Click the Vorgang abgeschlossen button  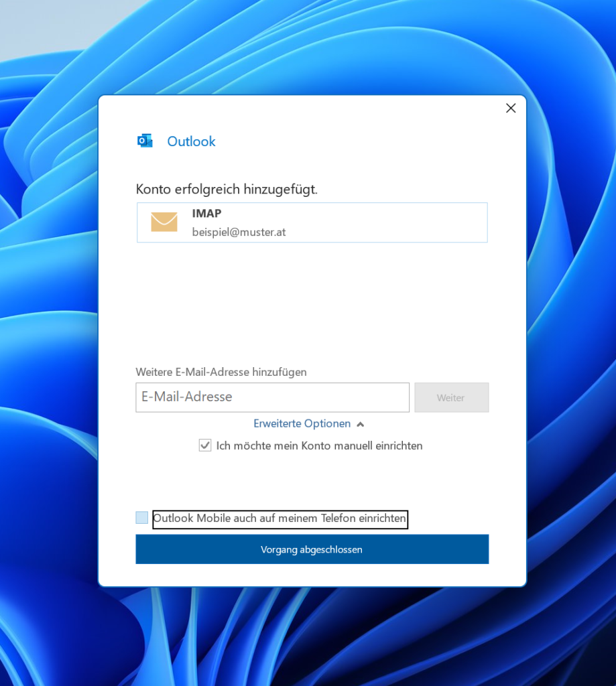(312, 549)
